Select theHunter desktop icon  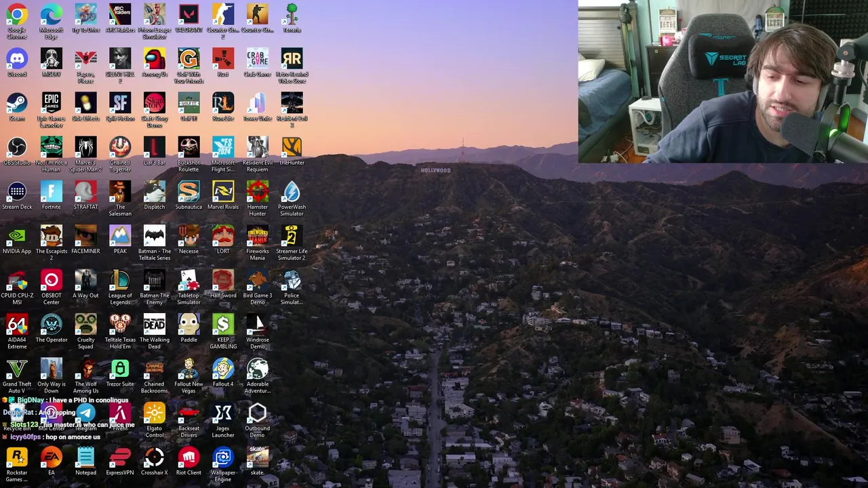(x=292, y=147)
